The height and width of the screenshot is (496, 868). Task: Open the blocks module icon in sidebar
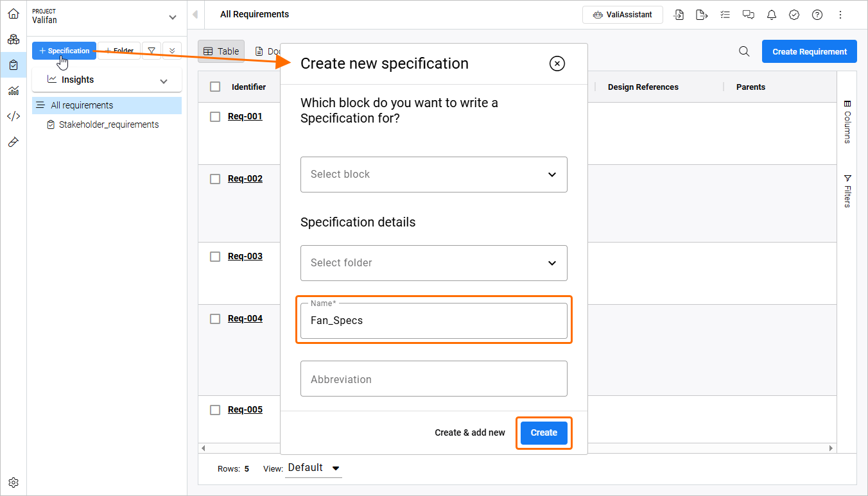[13, 39]
